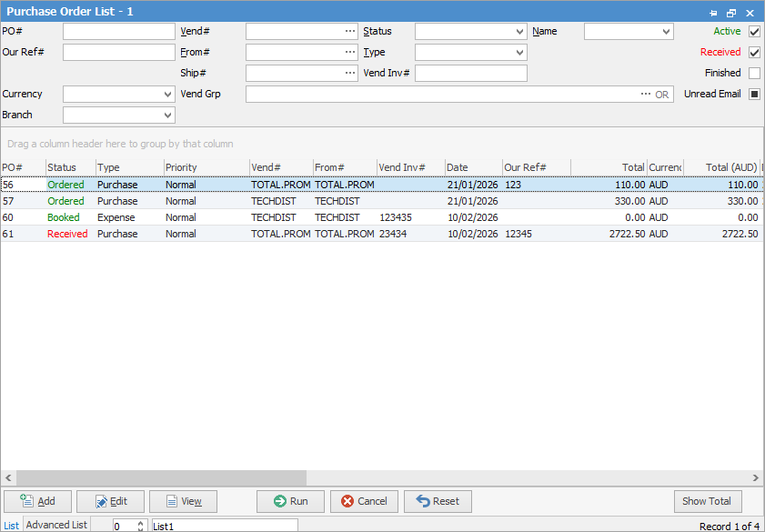Toggle the Received checkbox
765x532 pixels.
(754, 53)
